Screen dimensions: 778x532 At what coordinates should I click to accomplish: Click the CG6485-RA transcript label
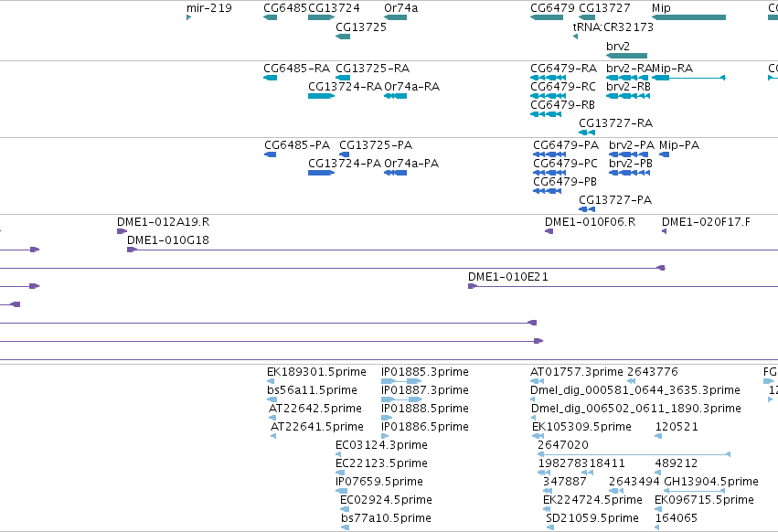297,68
